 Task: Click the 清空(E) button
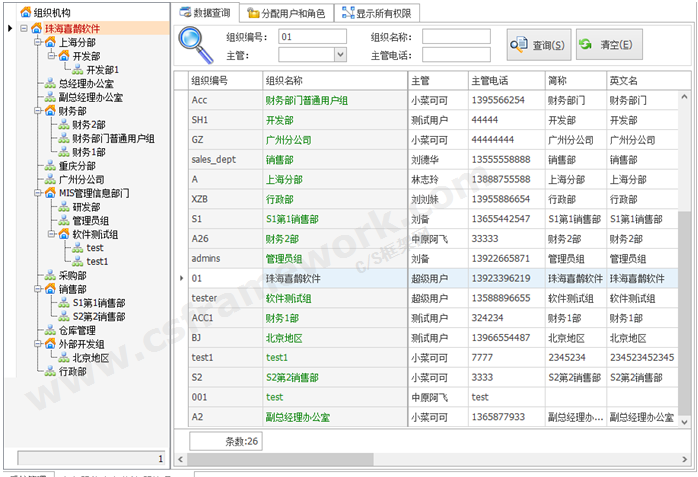coord(609,44)
